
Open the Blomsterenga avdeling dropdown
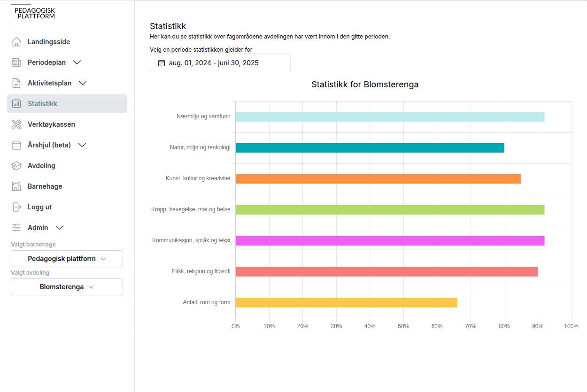67,287
